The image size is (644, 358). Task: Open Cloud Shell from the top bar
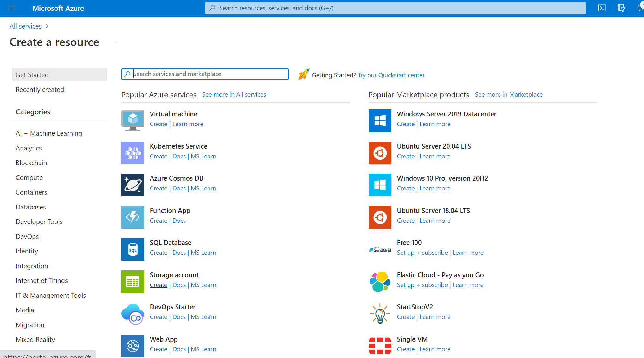click(602, 8)
